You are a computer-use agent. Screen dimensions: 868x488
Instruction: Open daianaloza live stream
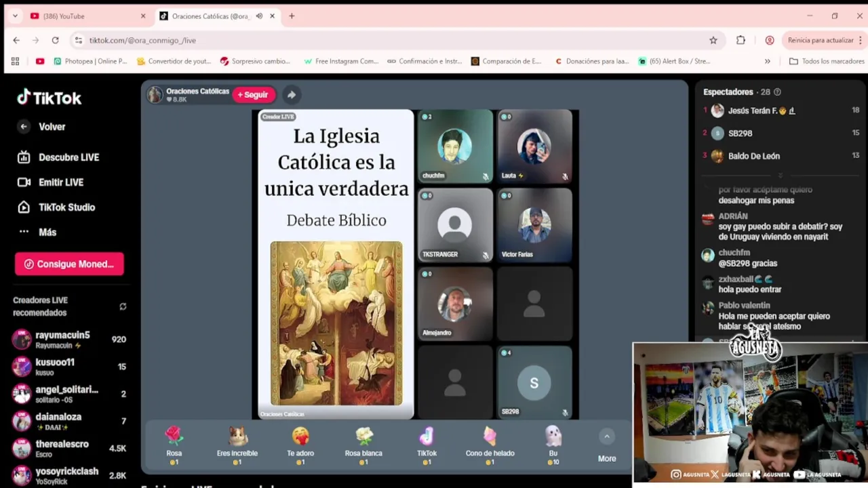coord(69,421)
